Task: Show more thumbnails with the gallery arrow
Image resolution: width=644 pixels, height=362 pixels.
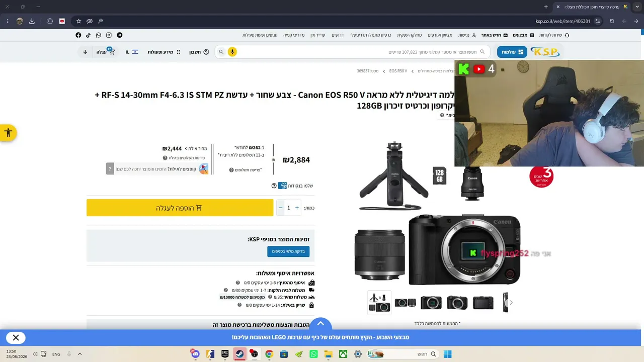Action: [511, 303]
